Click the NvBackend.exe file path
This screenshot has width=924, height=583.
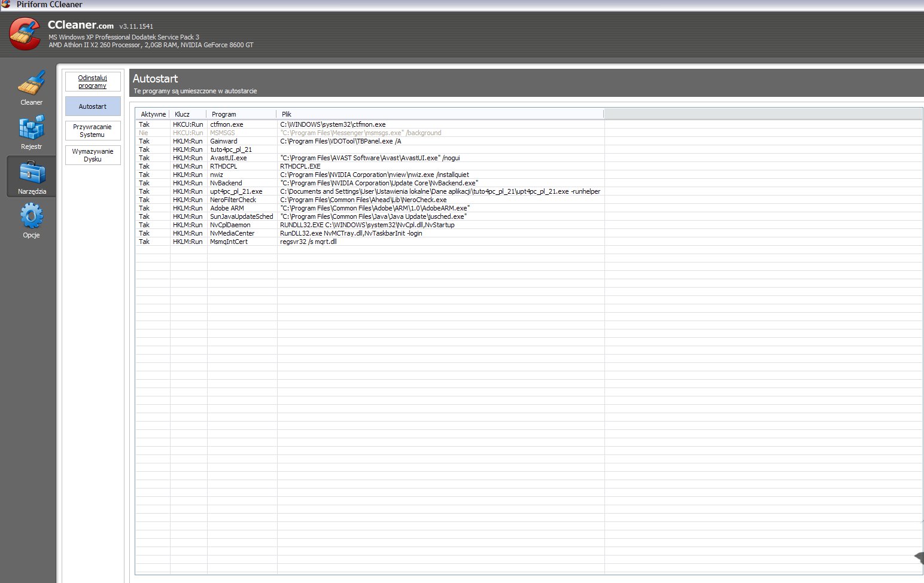point(379,183)
